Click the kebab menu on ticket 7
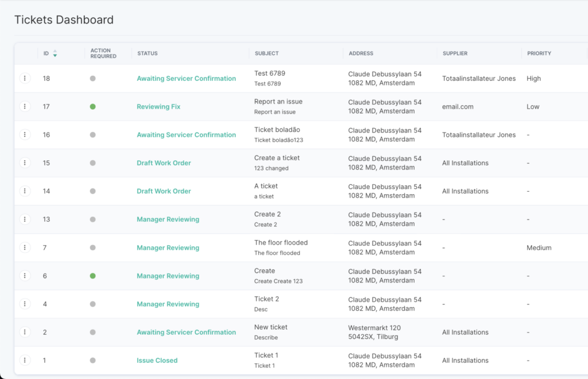Image resolution: width=588 pixels, height=379 pixels. click(x=25, y=247)
